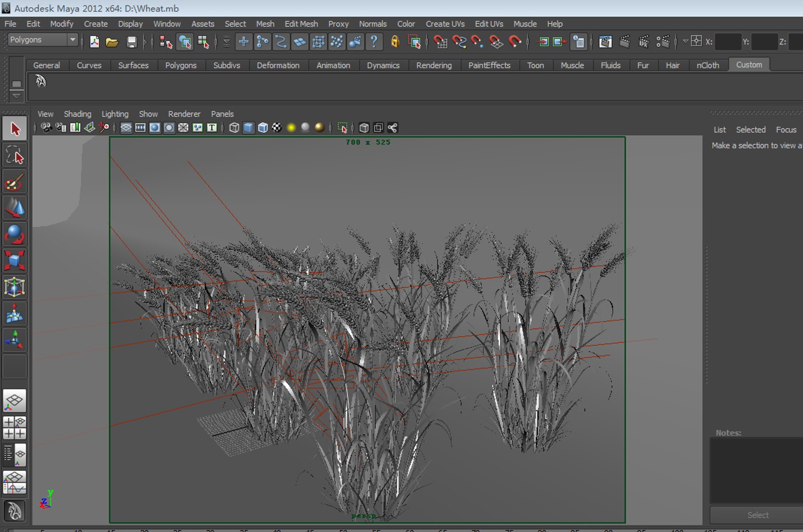Select by hierarchy mode icon

166,42
